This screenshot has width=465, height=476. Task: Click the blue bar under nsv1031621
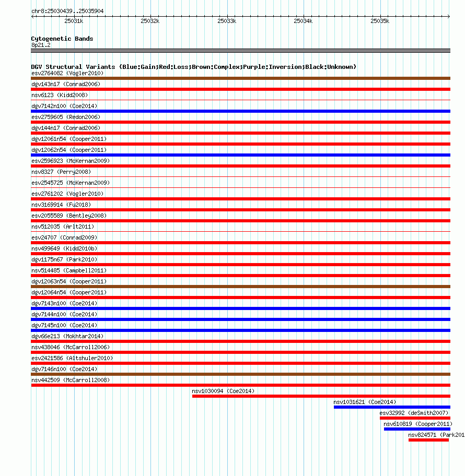coord(392,407)
